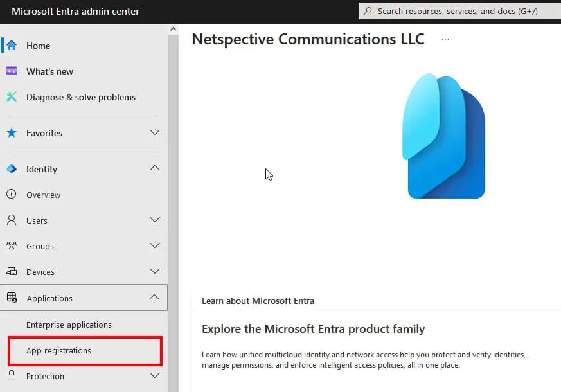The image size is (561, 392).
Task: Select the Identity diamond icon
Action: (12, 168)
